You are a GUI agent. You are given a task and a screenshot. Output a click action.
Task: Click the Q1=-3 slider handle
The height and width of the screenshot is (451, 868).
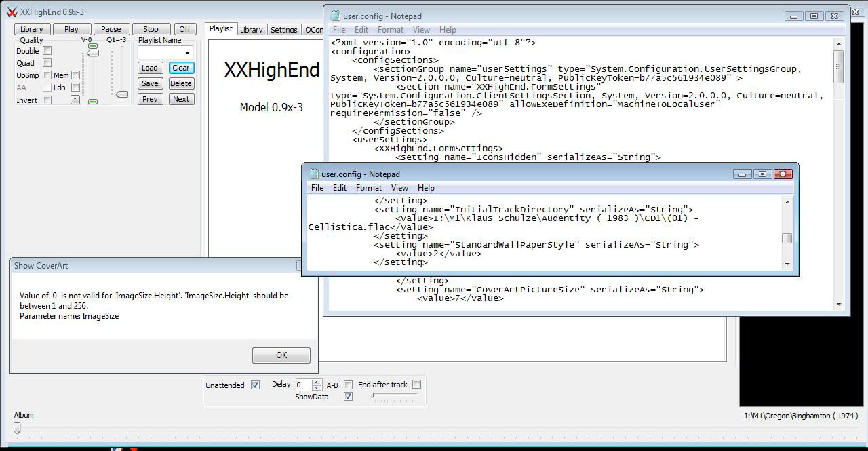[122, 94]
